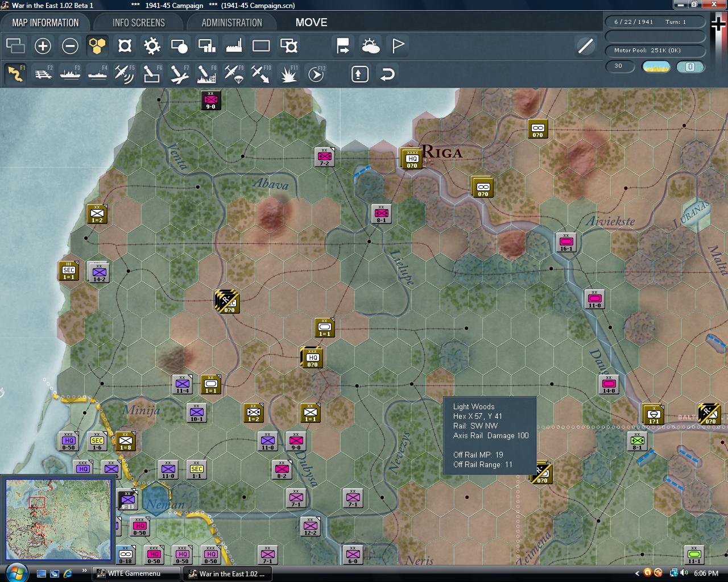This screenshot has height=582, width=728.
Task: Click the overlapping windows icon
Action: pyautogui.click(x=15, y=46)
